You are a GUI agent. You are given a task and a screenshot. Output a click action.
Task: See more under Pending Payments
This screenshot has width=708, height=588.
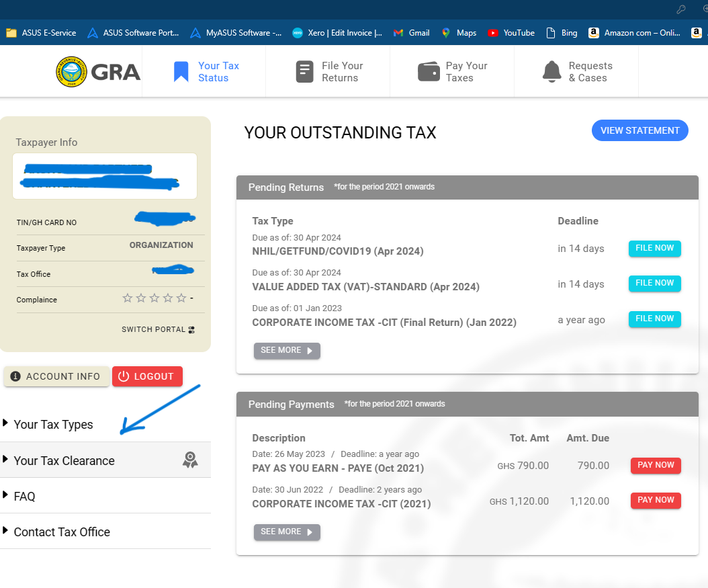tap(287, 532)
